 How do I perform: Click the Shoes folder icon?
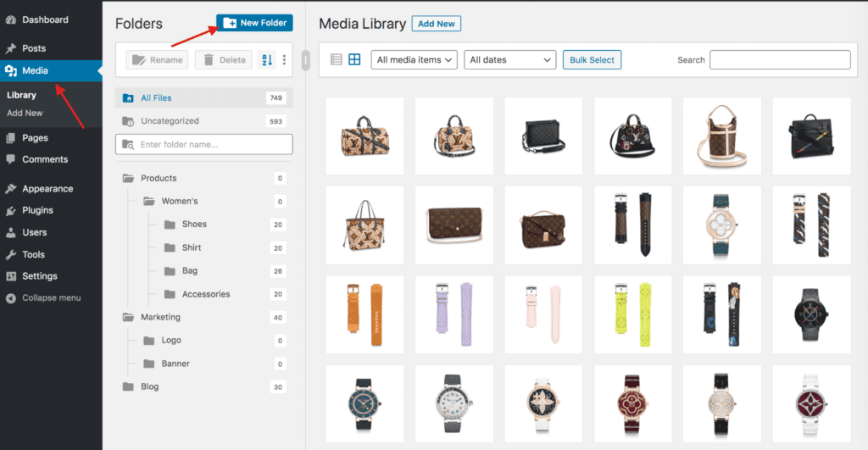coord(170,225)
